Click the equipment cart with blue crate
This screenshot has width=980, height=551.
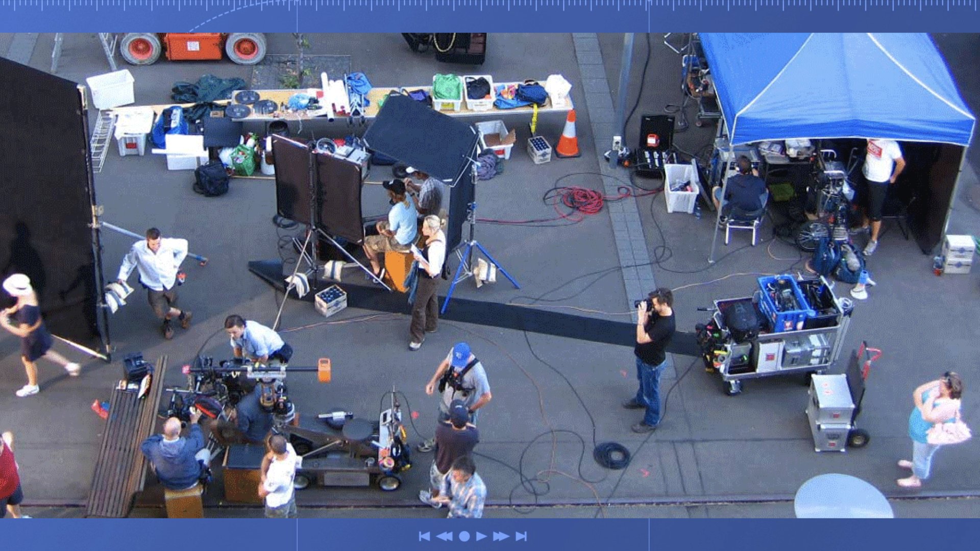778,332
